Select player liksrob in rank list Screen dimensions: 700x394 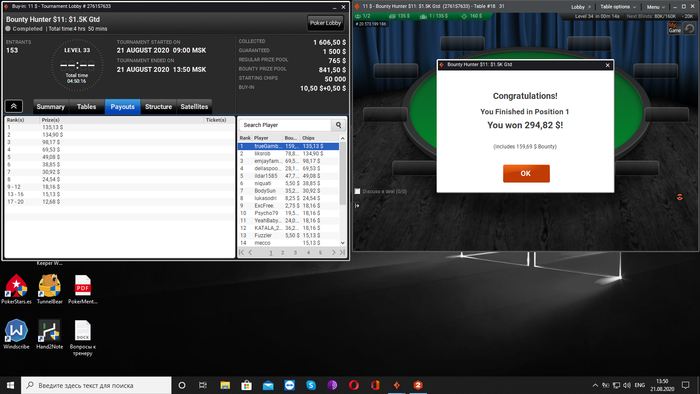click(289, 153)
